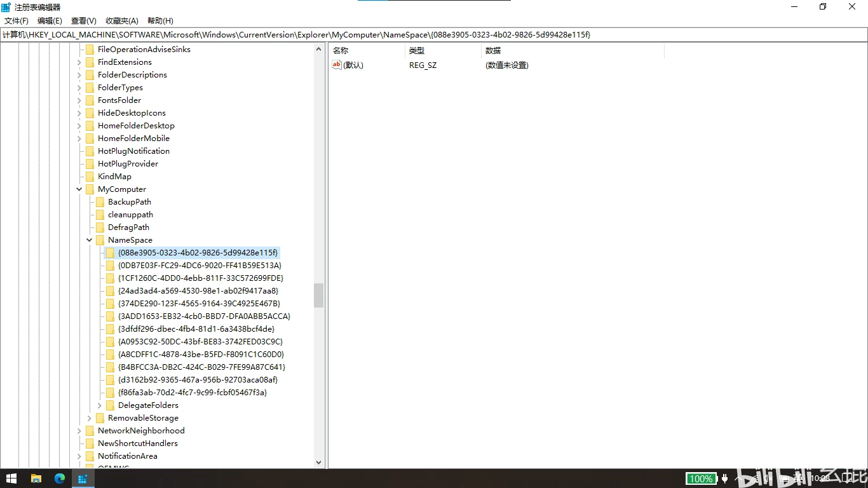
Task: Expand the NotificationArea key
Action: pyautogui.click(x=79, y=456)
